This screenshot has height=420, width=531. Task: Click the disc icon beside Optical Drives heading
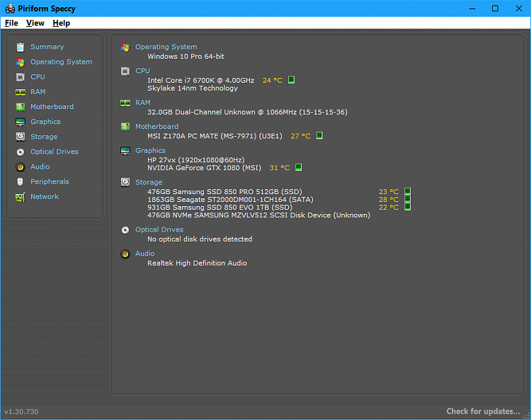[x=125, y=230]
